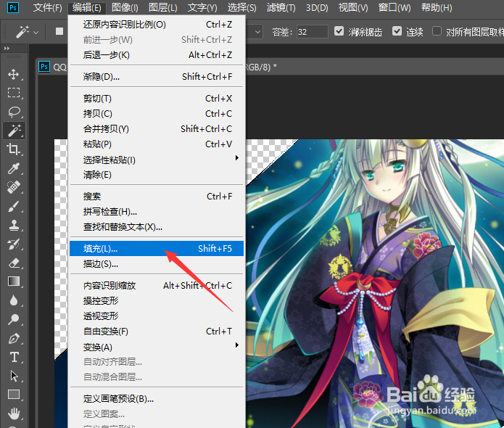Open the Select (选择) menu

pos(241,7)
